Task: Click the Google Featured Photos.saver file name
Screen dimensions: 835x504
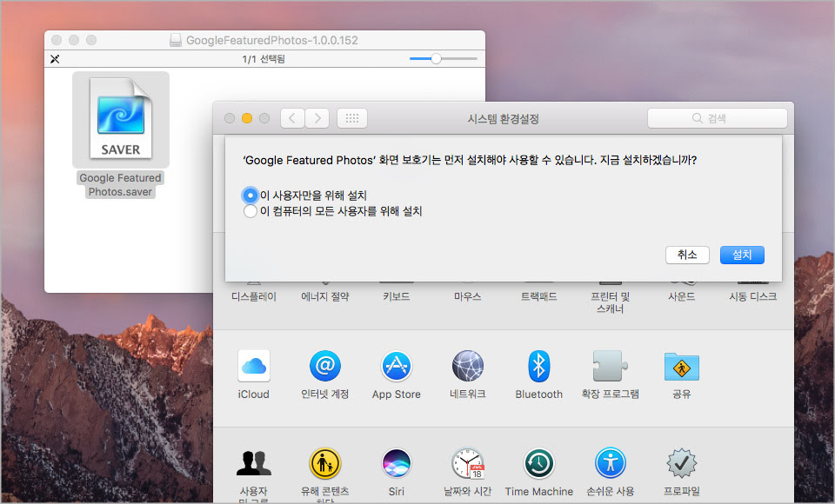Action: click(x=120, y=185)
